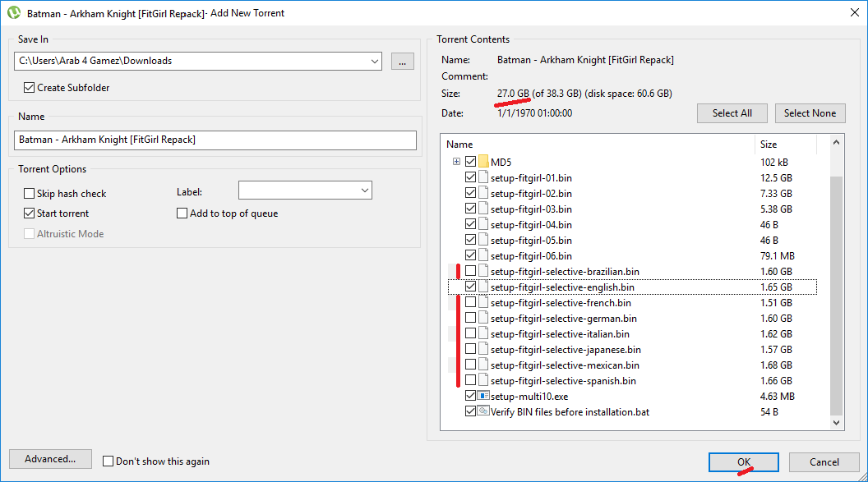Click the 12.5 GB size value
This screenshot has height=482, width=868.
coord(776,178)
